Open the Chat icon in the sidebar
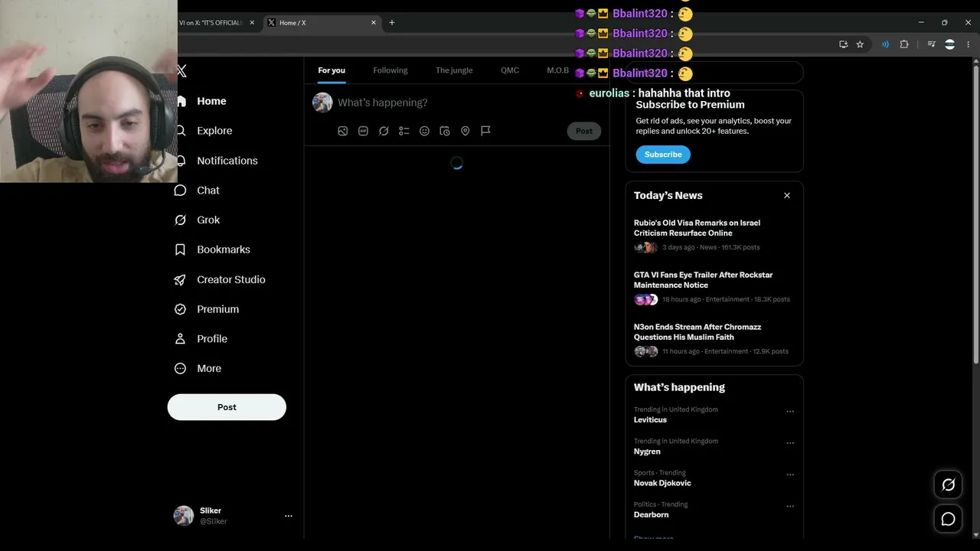980x551 pixels. [181, 191]
